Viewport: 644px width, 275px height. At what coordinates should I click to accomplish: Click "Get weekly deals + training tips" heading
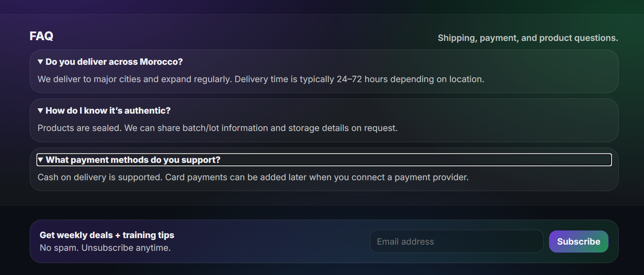click(x=107, y=235)
